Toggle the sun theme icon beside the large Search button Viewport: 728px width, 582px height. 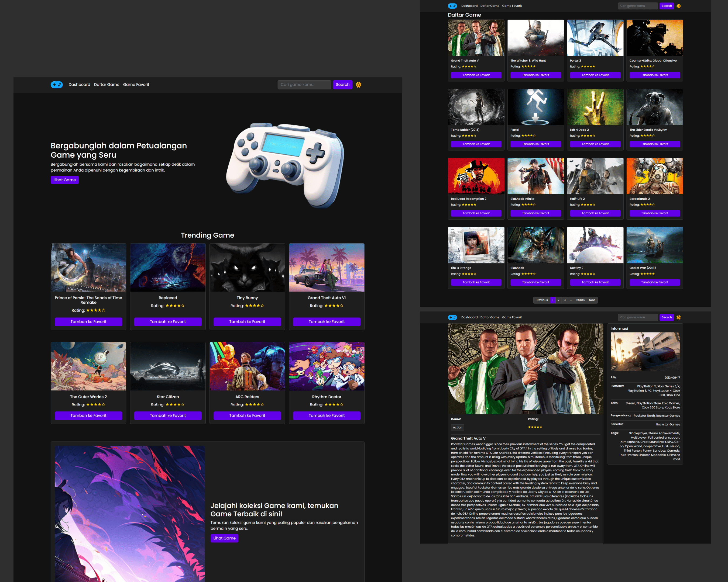(359, 85)
